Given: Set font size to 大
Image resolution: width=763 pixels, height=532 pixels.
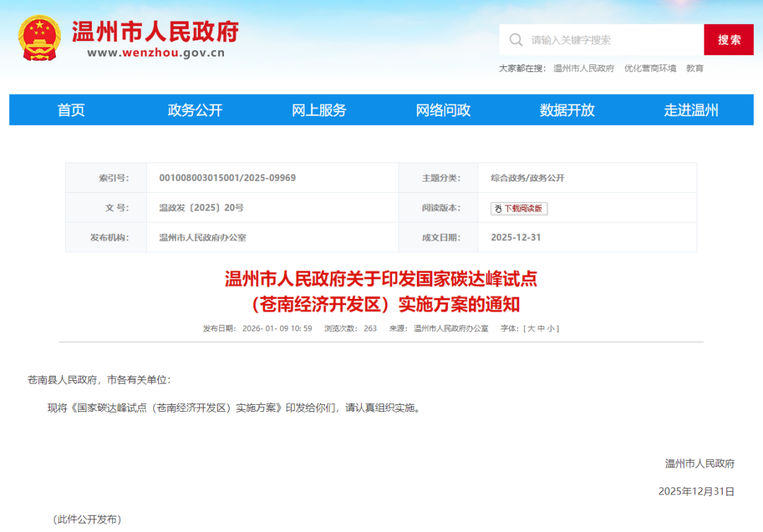Looking at the screenshot, I should pyautogui.click(x=530, y=329).
